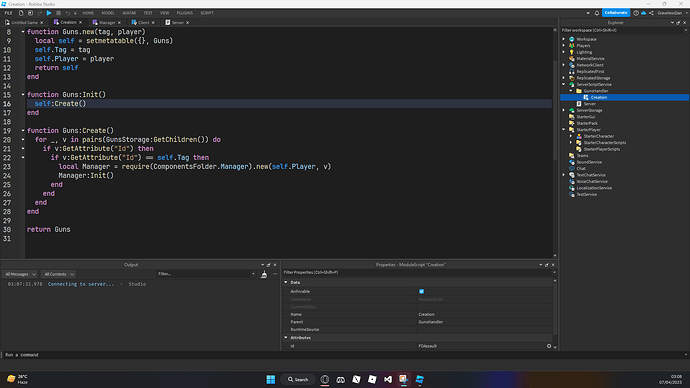Screen dimensions: 690x388
Task: Click the blue Play test button
Action: (x=49, y=13)
